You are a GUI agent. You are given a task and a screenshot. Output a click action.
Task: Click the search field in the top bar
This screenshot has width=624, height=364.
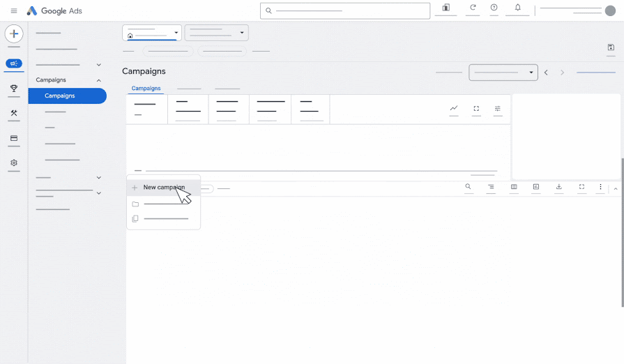pyautogui.click(x=345, y=10)
